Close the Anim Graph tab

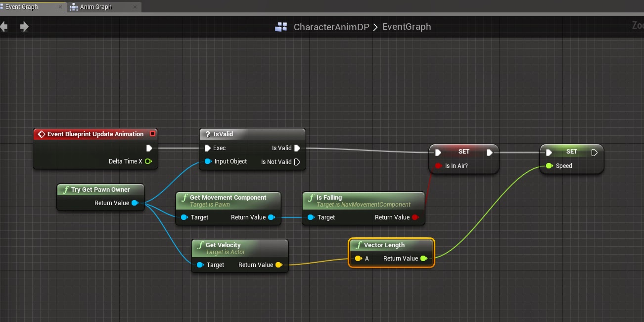(x=135, y=7)
